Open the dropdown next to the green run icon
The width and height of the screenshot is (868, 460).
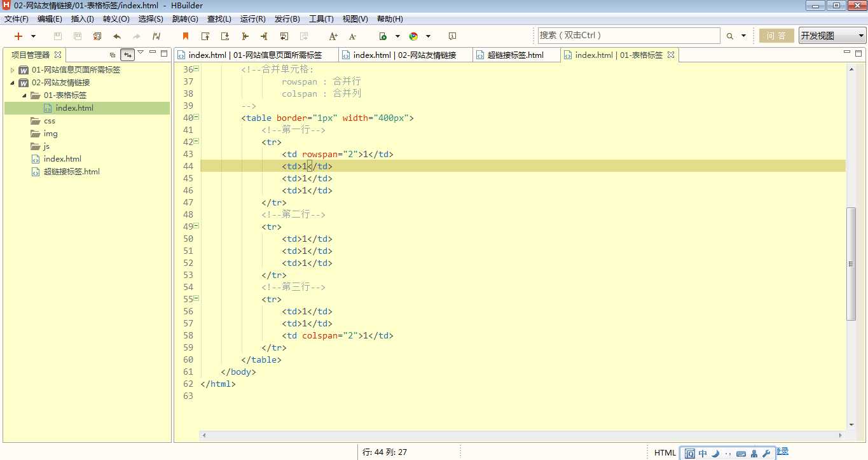397,36
